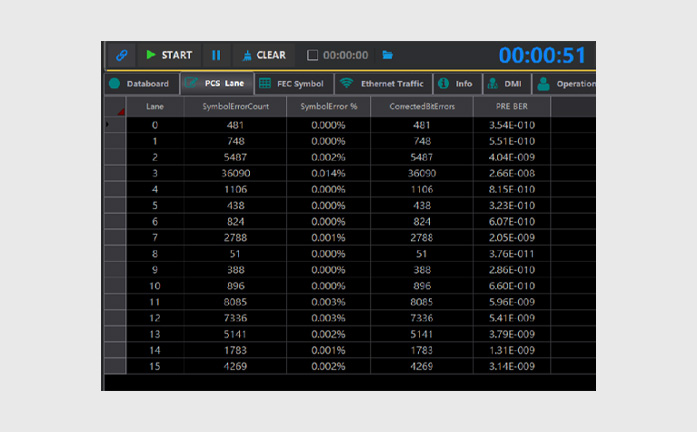This screenshot has width=697, height=432.
Task: Open the Operation tab
Action: [x=565, y=84]
